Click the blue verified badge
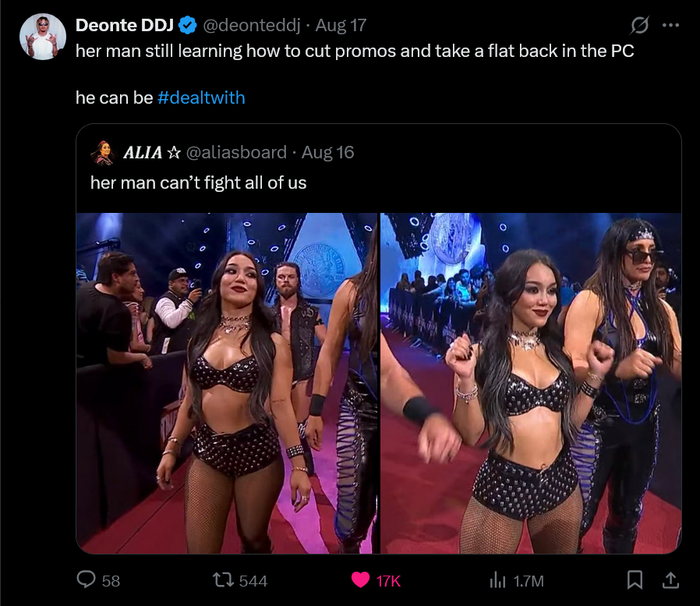The width and height of the screenshot is (700, 606). pyautogui.click(x=188, y=26)
